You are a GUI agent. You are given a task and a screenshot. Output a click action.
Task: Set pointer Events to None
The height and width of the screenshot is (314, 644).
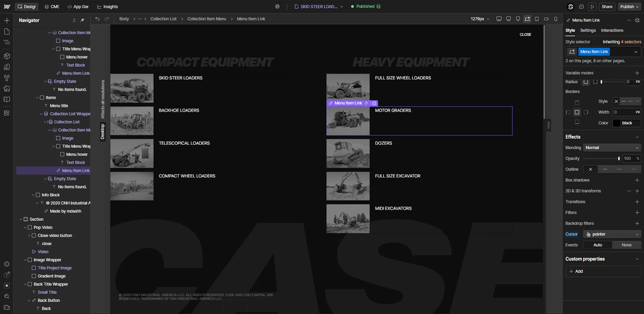pos(626,245)
